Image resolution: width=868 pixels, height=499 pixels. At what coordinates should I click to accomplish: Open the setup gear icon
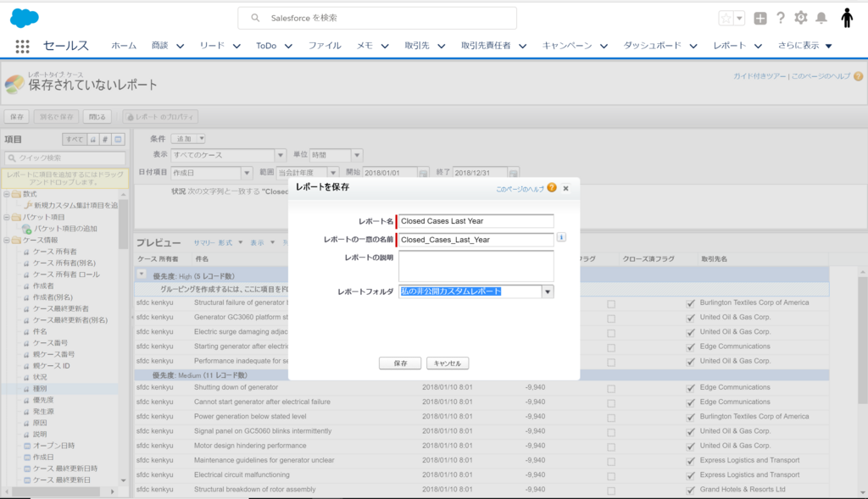[x=801, y=18]
